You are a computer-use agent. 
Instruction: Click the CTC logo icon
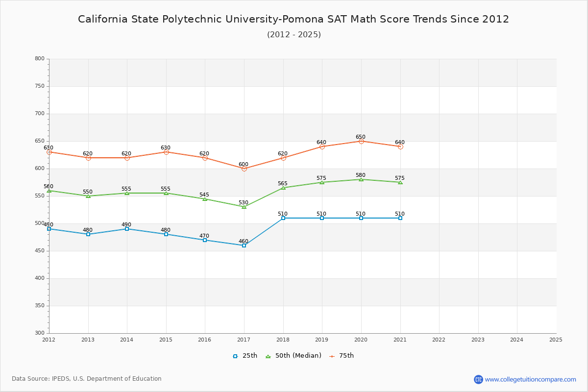pyautogui.click(x=478, y=379)
